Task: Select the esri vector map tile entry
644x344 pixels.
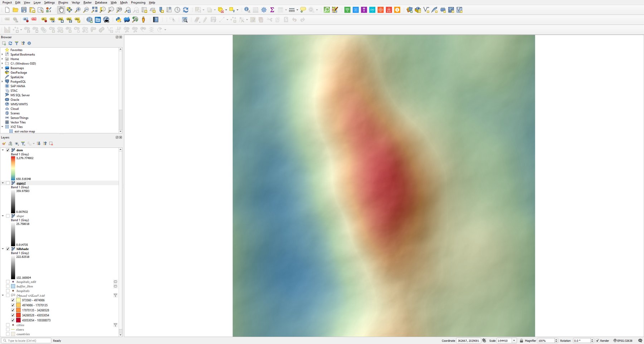Action: click(x=25, y=132)
